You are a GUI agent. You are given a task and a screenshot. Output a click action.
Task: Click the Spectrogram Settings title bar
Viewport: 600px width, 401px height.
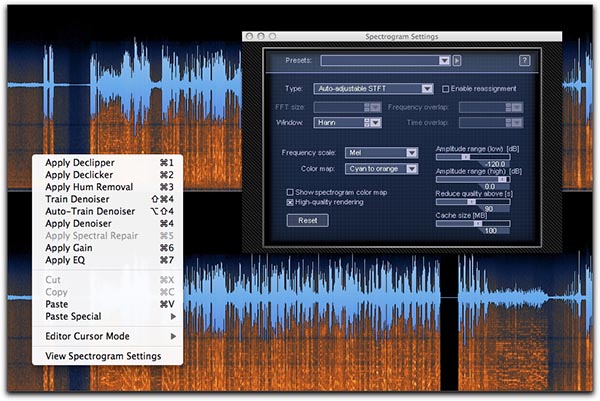pyautogui.click(x=402, y=36)
